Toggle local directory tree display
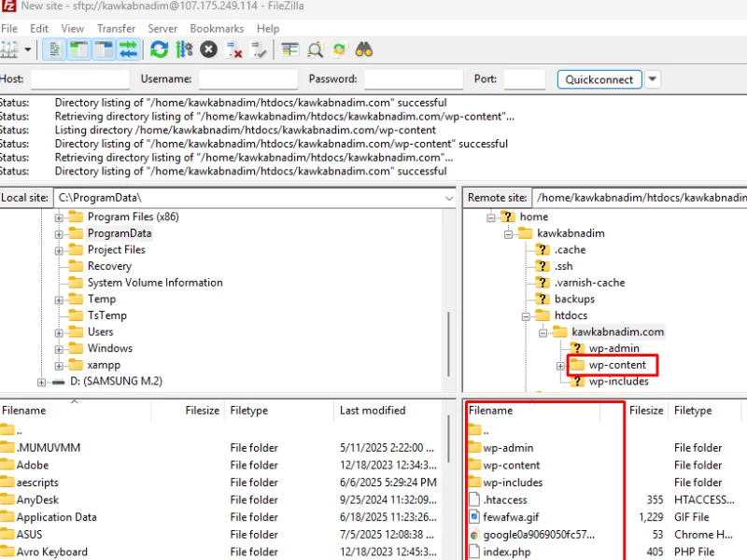Screen dimensions: 747x560 79,49
